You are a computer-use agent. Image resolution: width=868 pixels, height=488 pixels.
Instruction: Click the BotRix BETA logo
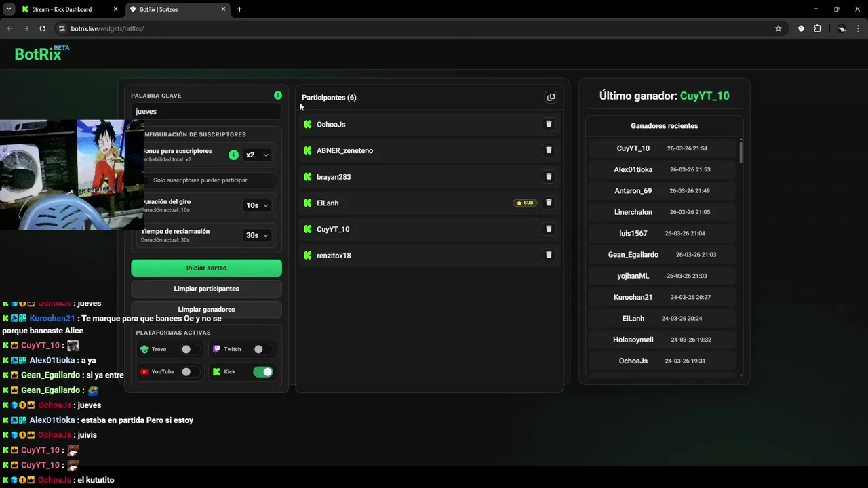42,54
